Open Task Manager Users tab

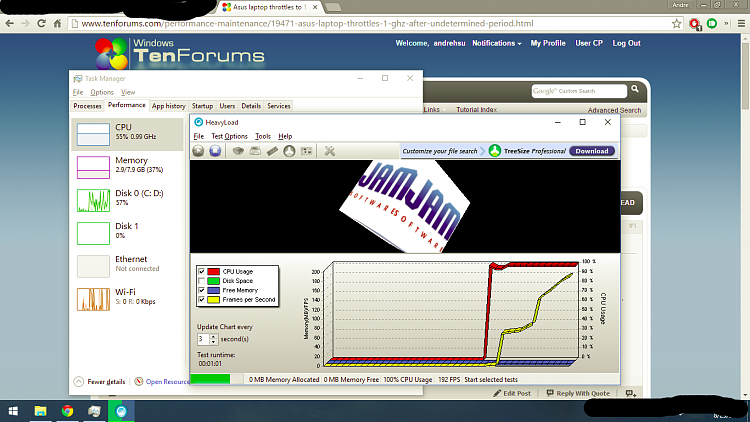point(227,106)
